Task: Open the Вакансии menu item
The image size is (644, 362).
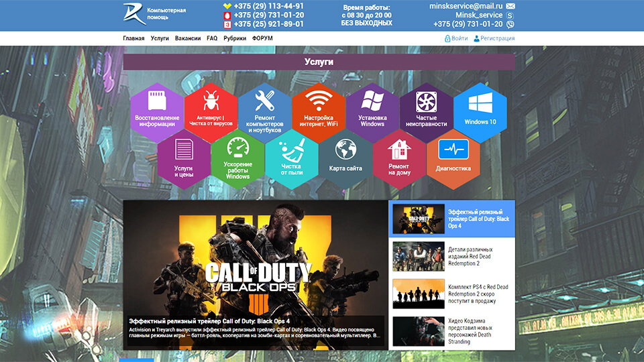Action: (188, 38)
